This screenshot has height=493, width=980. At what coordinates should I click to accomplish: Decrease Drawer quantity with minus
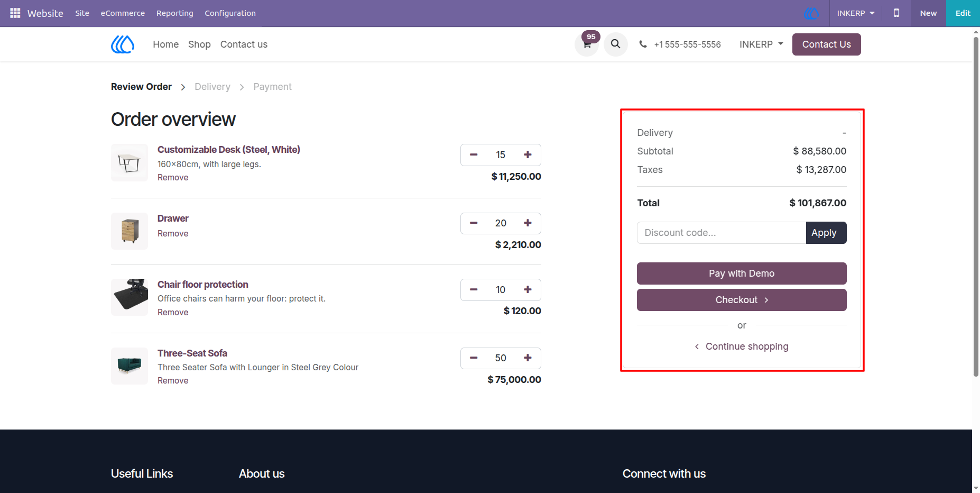point(474,223)
